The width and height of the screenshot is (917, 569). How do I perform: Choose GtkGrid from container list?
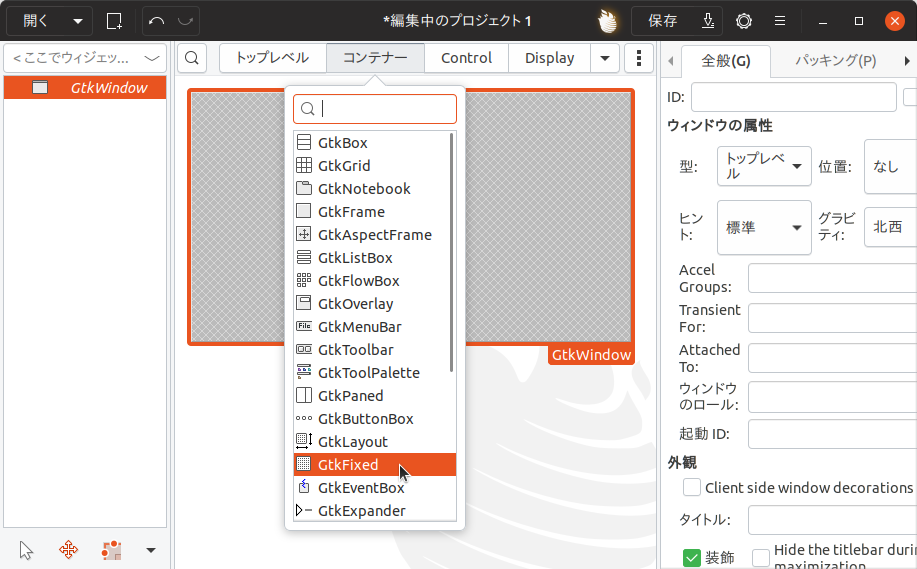coord(374,165)
